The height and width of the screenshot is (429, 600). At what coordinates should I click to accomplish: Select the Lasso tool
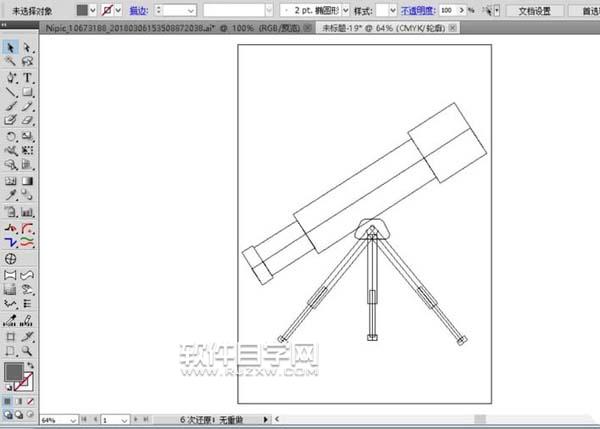pos(27,61)
